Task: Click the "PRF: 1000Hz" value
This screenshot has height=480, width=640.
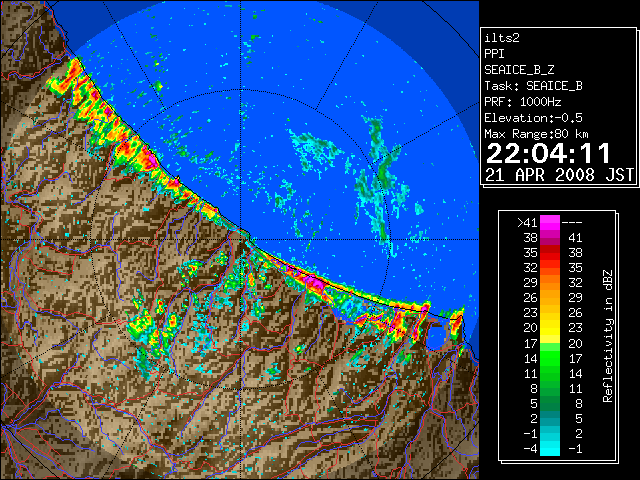Action: (x=523, y=102)
